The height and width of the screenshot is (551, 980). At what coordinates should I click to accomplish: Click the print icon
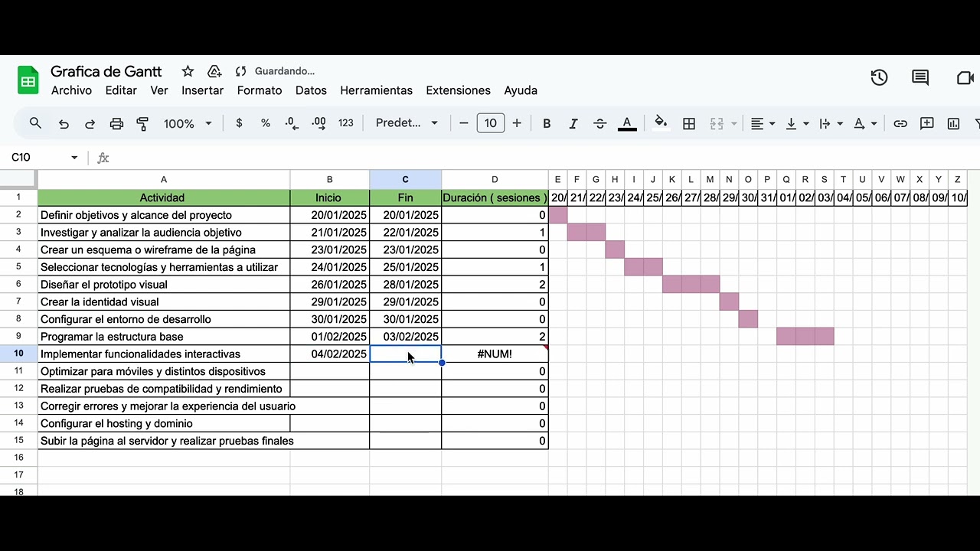point(116,123)
